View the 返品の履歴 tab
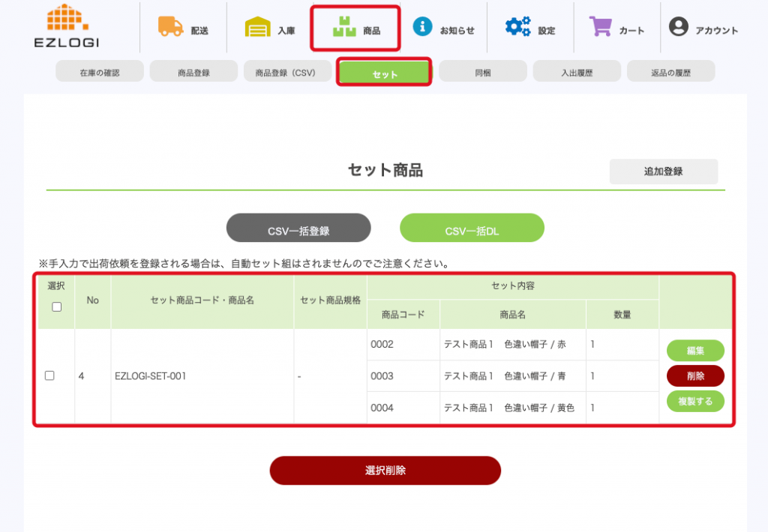768x532 pixels. pos(670,73)
